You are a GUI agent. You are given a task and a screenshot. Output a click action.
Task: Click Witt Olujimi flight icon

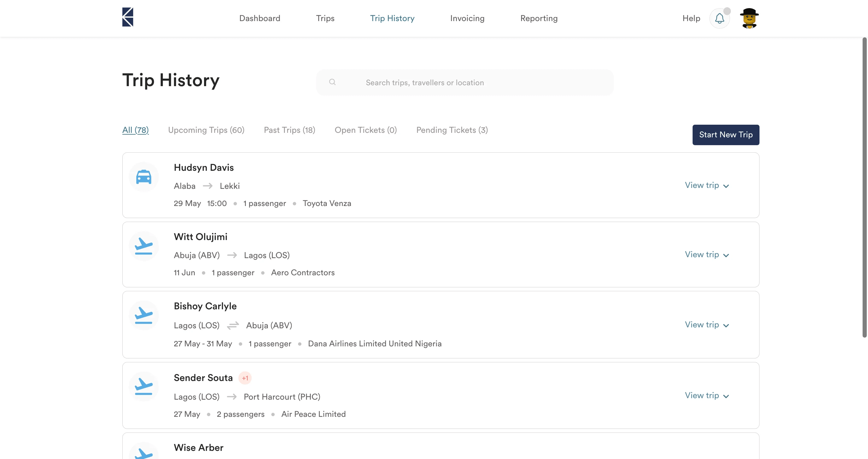(x=143, y=246)
